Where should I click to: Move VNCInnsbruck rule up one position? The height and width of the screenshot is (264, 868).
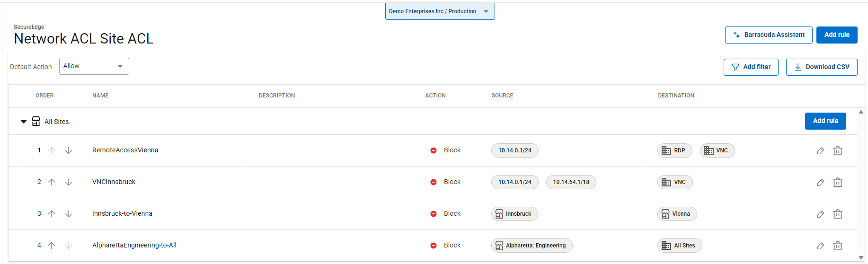[x=52, y=182]
